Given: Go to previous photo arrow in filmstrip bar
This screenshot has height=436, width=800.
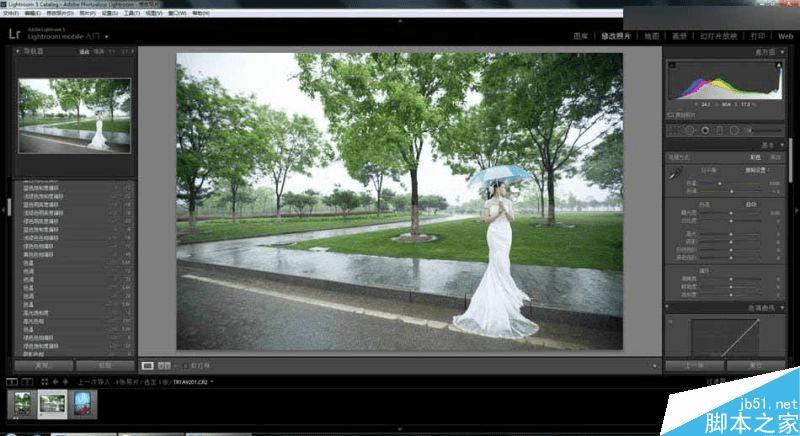Looking at the screenshot, I should click(x=56, y=381).
